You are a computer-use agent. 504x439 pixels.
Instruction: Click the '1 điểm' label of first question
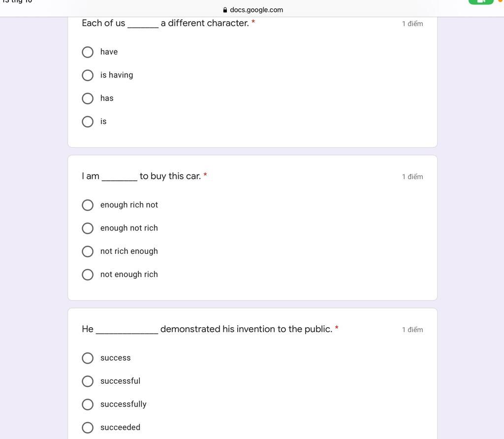coord(412,24)
